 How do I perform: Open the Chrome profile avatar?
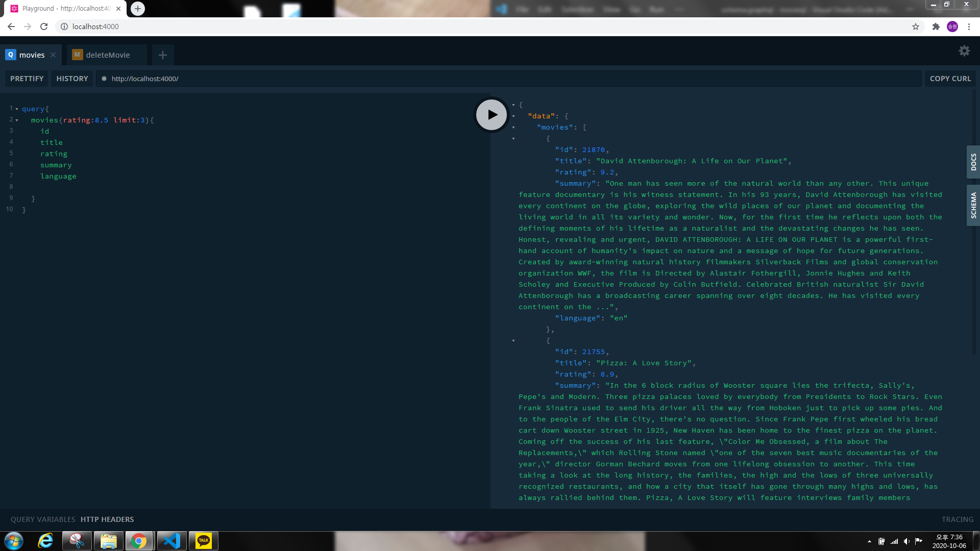pyautogui.click(x=952, y=27)
